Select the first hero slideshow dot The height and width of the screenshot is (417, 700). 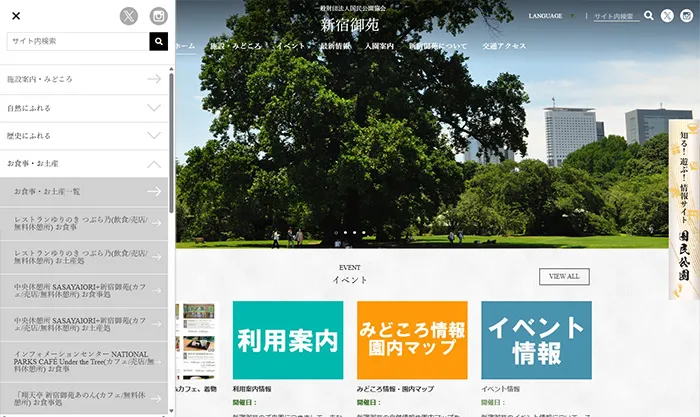336,233
